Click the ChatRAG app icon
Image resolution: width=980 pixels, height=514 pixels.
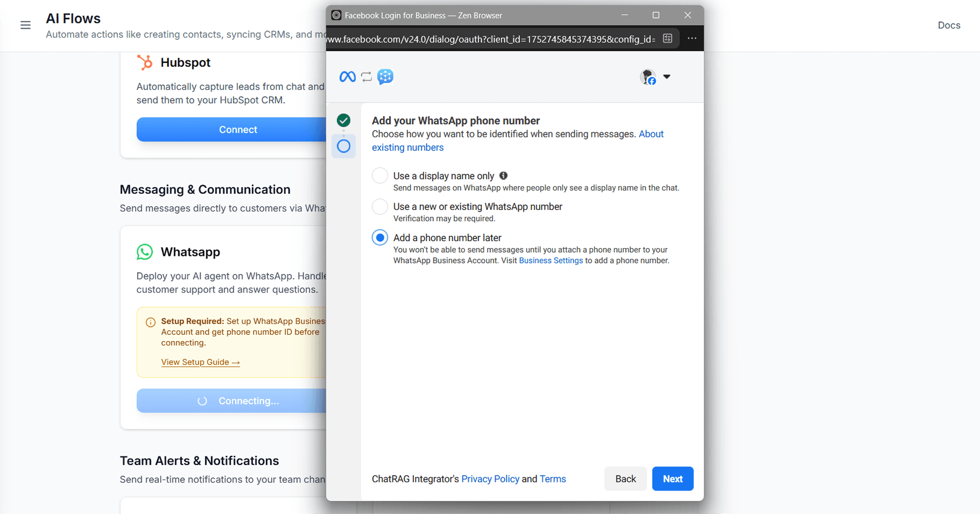point(385,77)
